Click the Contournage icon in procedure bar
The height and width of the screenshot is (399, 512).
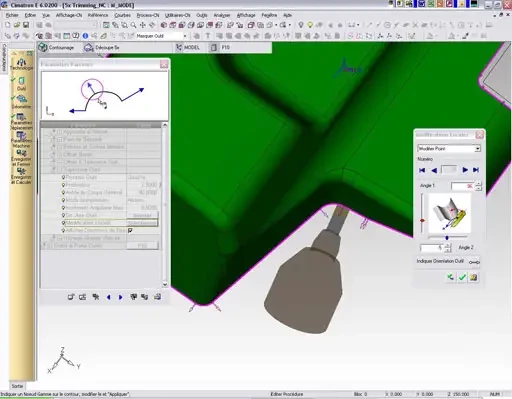(x=43, y=47)
